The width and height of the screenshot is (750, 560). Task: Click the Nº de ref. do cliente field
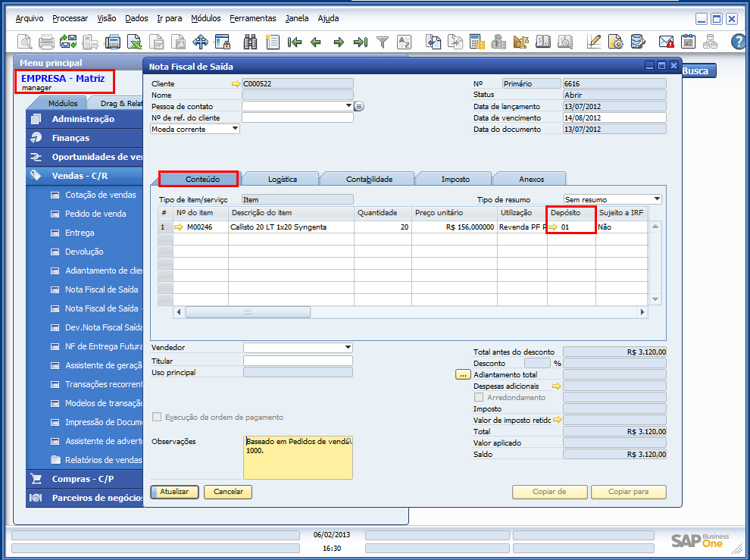click(298, 117)
